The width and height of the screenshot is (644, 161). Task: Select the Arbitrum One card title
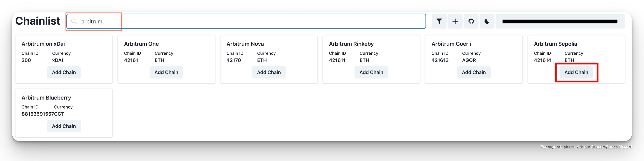pyautogui.click(x=141, y=44)
